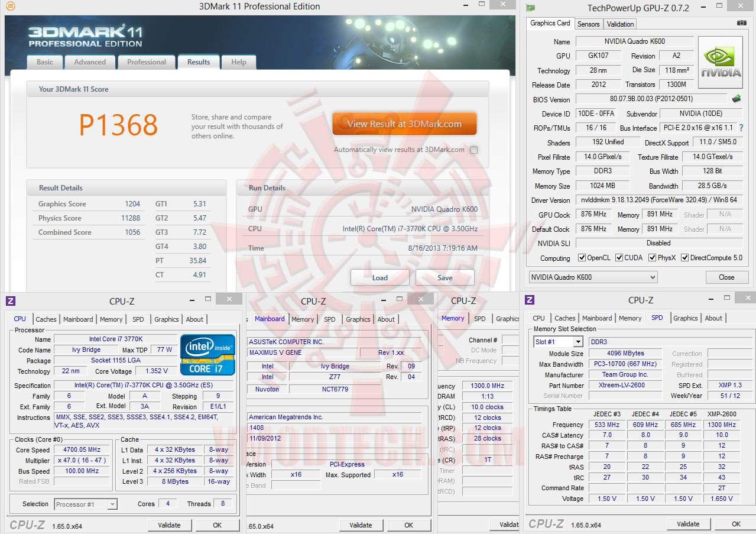Click the Intel Core i7 logo badge
The width and height of the screenshot is (756, 534).
[207, 355]
